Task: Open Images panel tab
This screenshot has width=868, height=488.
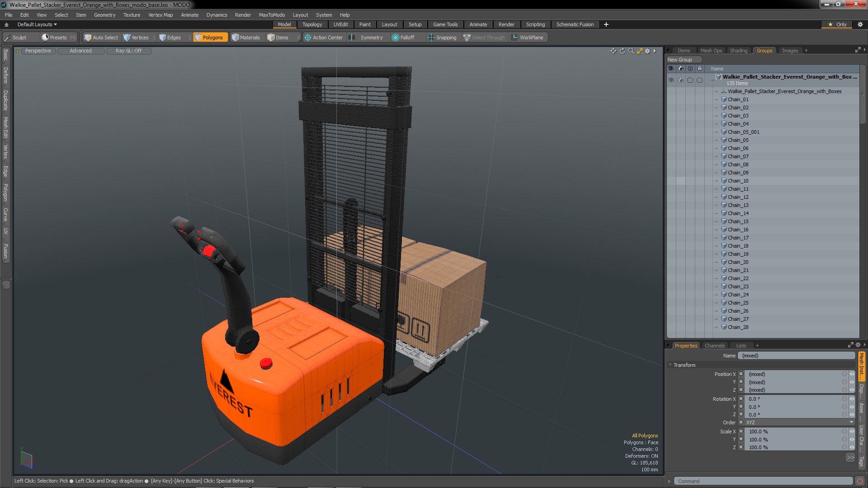Action: click(790, 51)
